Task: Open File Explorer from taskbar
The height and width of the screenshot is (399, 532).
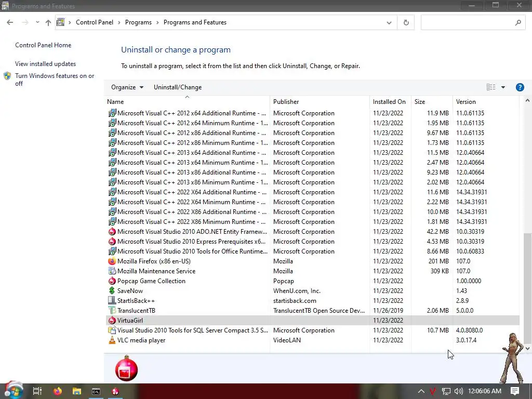Action: tap(77, 391)
